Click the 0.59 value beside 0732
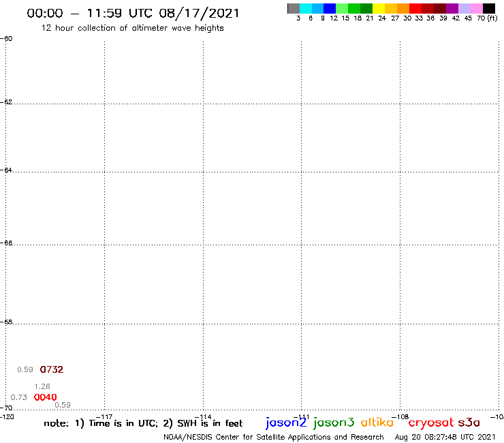The width and height of the screenshot is (504, 443). click(x=25, y=369)
